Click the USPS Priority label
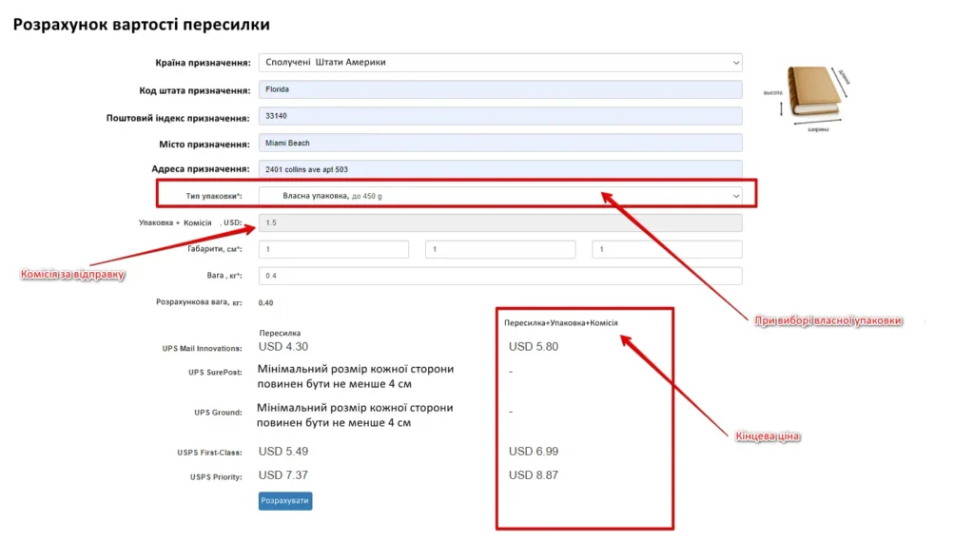 (216, 477)
